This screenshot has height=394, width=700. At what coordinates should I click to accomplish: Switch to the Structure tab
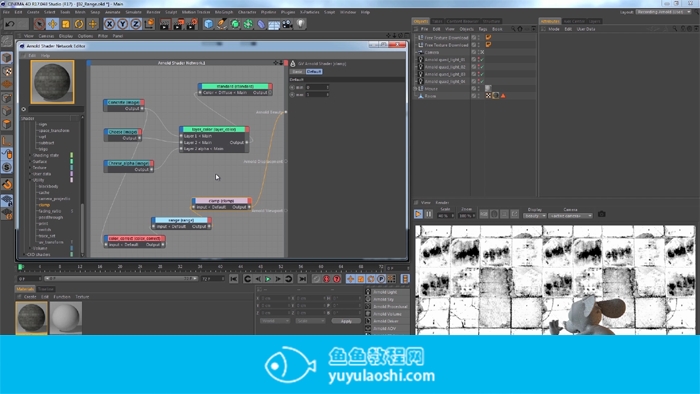click(492, 21)
